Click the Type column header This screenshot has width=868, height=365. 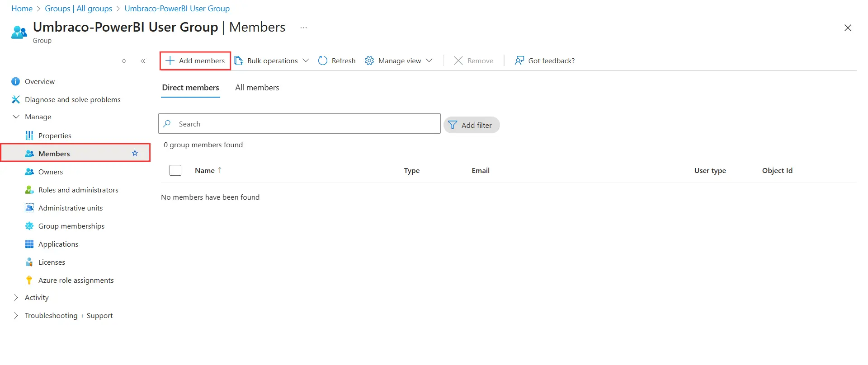tap(412, 170)
